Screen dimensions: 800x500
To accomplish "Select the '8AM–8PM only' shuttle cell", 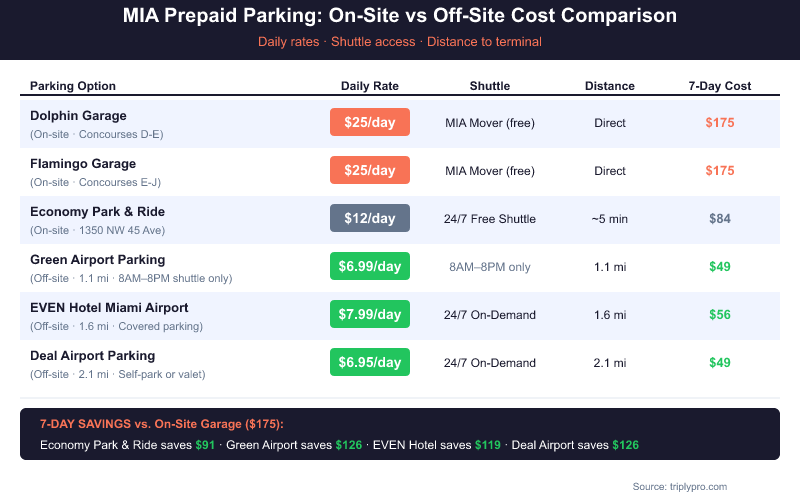I will [490, 267].
